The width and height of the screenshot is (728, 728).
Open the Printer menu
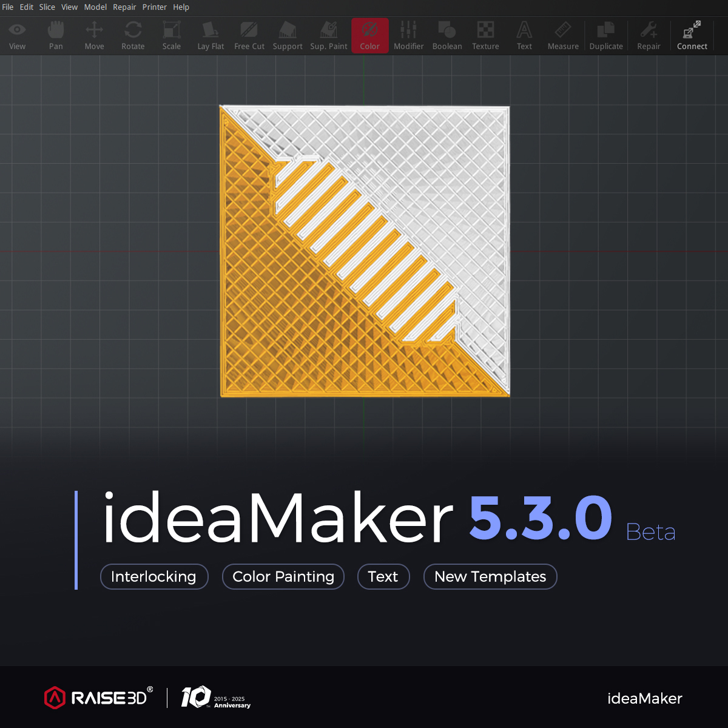pos(155,7)
